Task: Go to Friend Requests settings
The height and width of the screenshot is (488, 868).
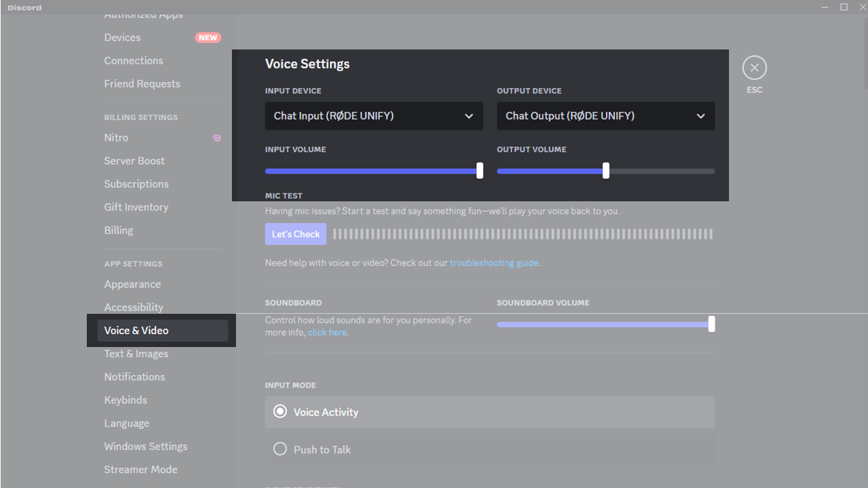Action: 142,83
